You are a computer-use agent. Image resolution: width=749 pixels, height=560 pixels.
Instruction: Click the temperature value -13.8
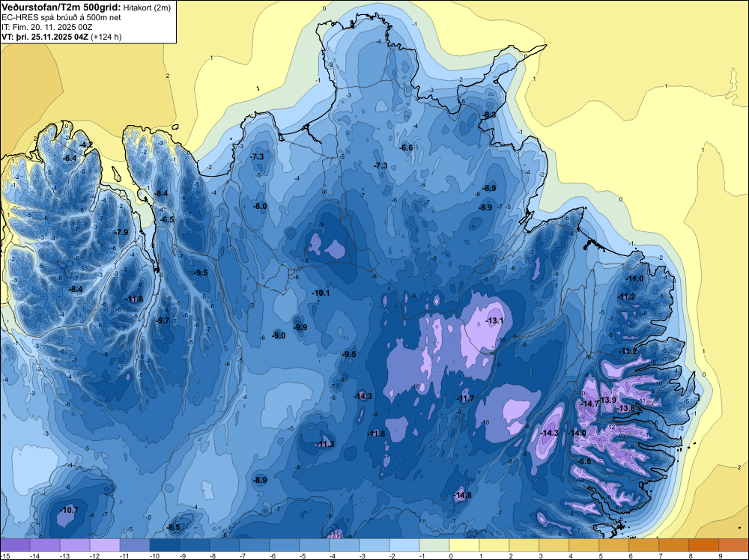tap(626, 408)
